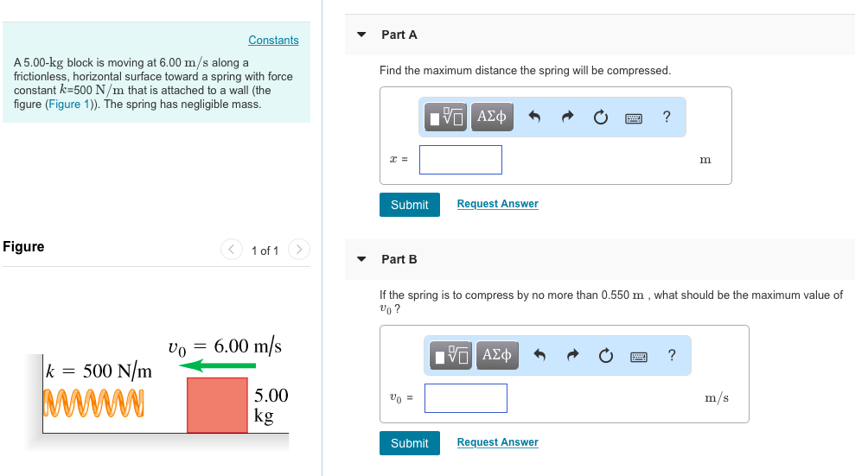Collapse the Part B section
The height and width of the screenshot is (476, 868).
(361, 259)
